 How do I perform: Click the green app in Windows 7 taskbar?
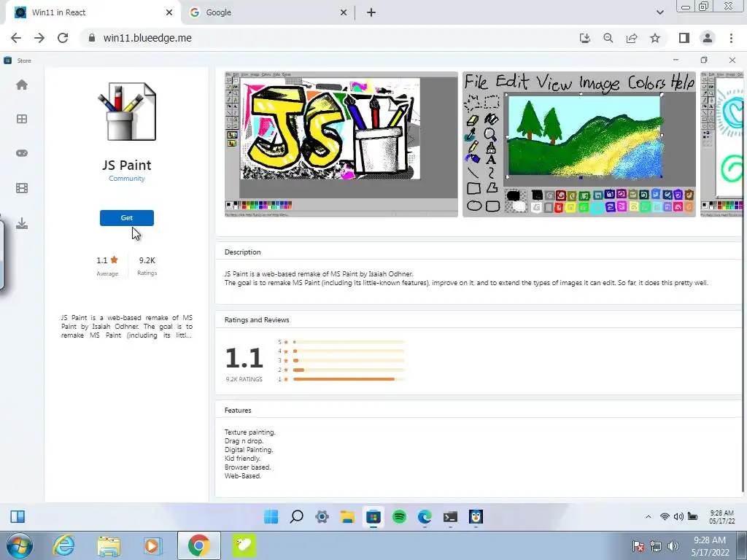(x=244, y=545)
